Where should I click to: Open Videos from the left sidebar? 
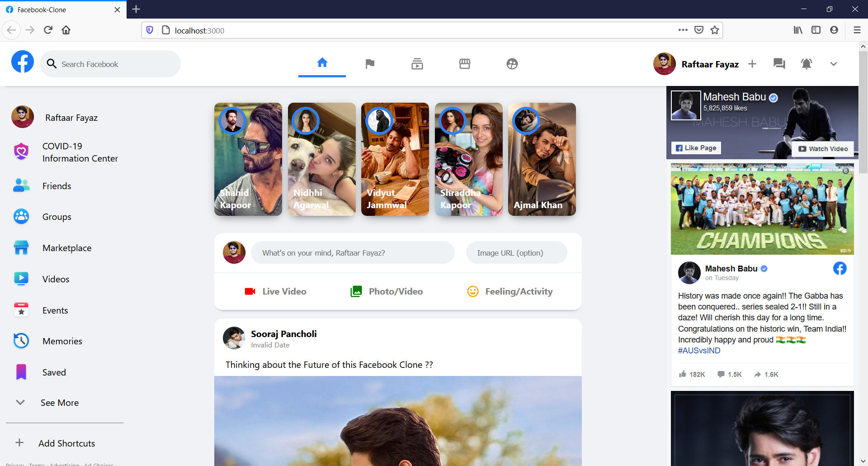point(41,279)
